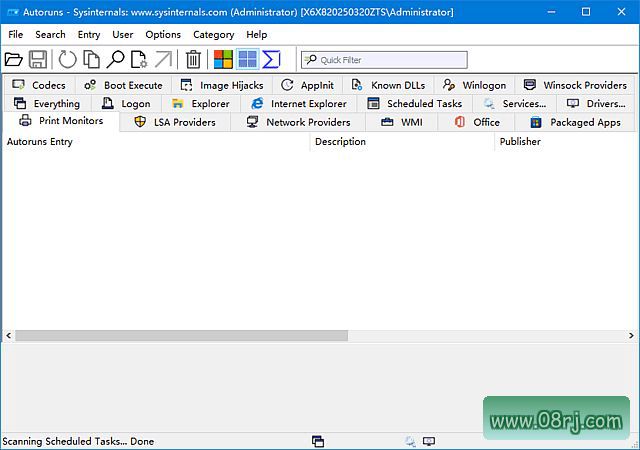Switch to the Office tab
640x450 pixels.
(x=477, y=122)
